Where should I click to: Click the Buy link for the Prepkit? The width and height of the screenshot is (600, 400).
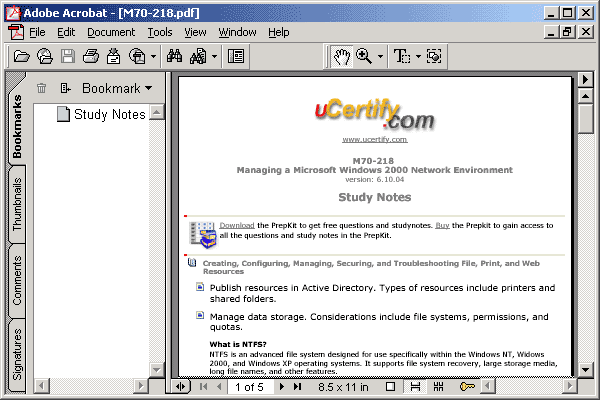pyautogui.click(x=442, y=225)
